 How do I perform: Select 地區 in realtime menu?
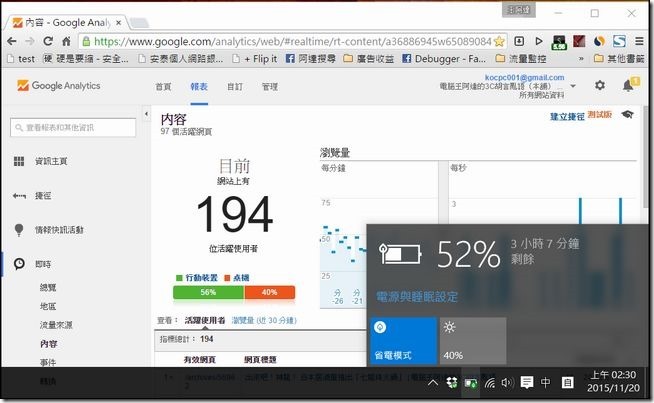(x=48, y=306)
